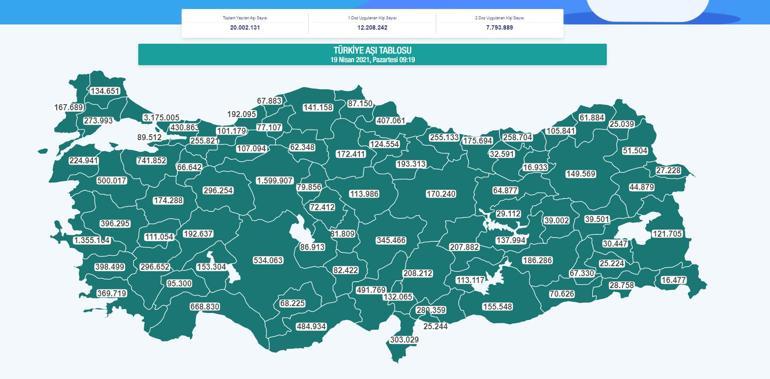Click the 193.313 map label
Image resolution: width=770 pixels, height=379 pixels.
(x=412, y=164)
